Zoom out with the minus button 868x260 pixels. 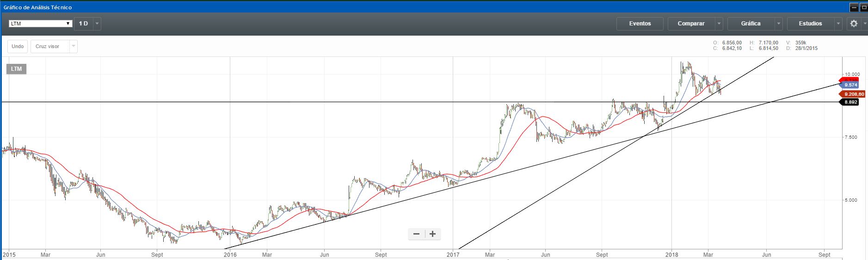[416, 234]
